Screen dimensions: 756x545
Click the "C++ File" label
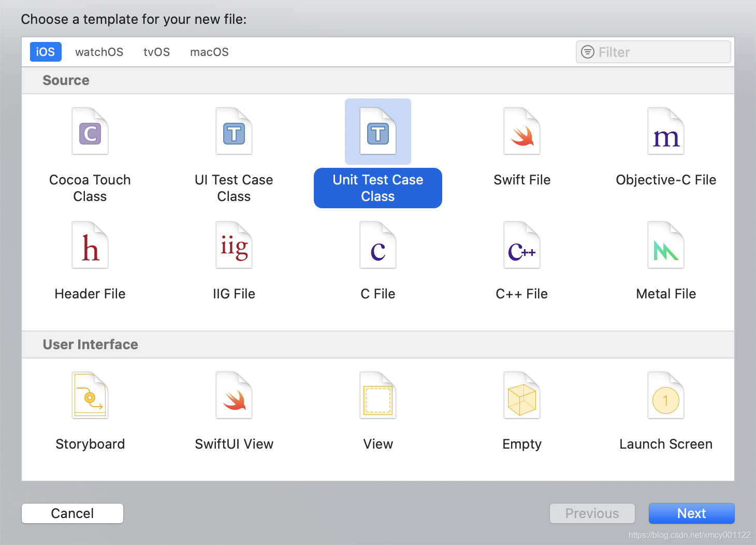click(522, 294)
